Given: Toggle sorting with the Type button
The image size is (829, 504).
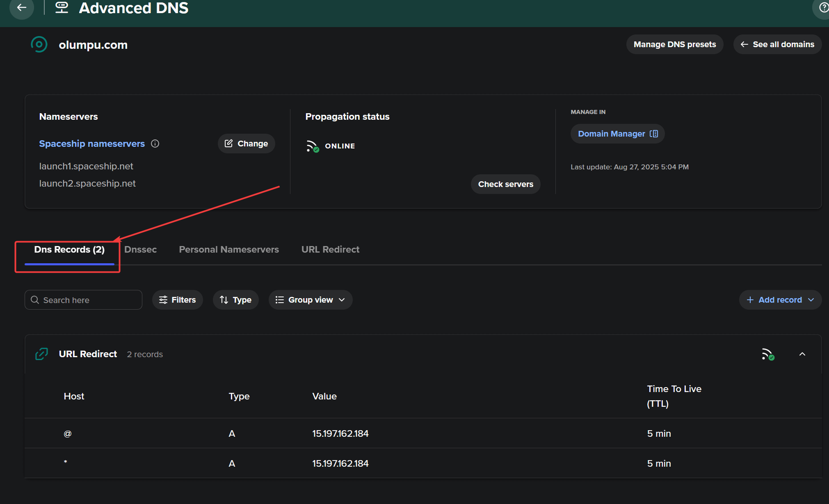Looking at the screenshot, I should (x=235, y=300).
